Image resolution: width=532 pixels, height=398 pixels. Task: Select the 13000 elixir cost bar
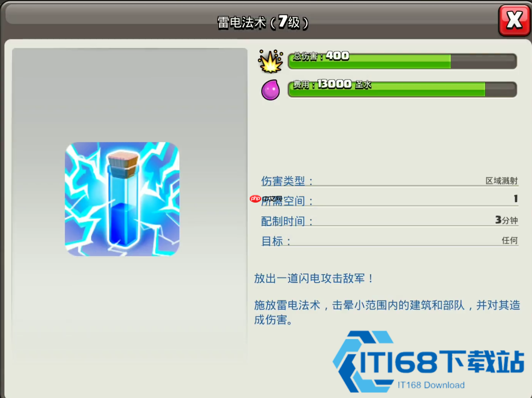point(402,89)
